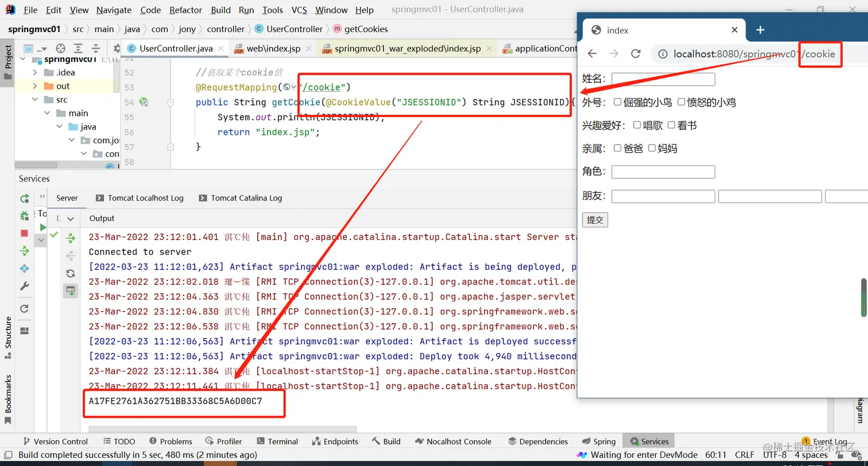The image size is (868, 466).
Task: Open the URL dropdown next to @RequestMapping
Action: [289, 87]
